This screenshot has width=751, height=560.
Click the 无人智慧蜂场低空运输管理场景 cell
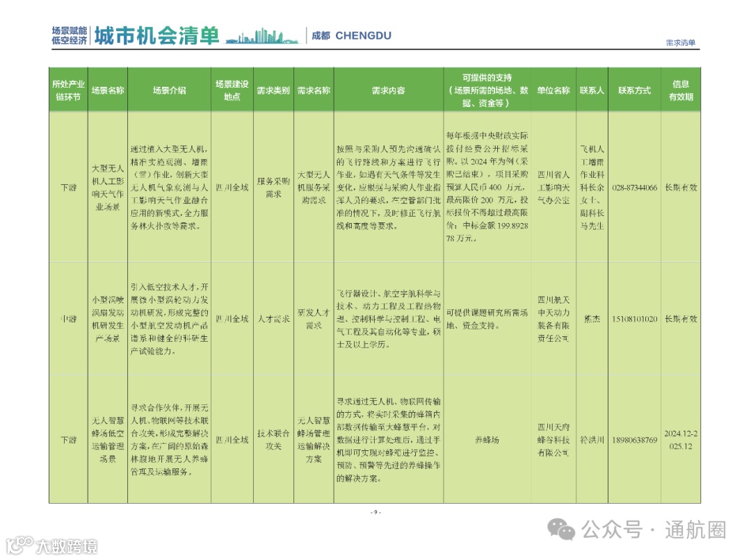point(108,439)
